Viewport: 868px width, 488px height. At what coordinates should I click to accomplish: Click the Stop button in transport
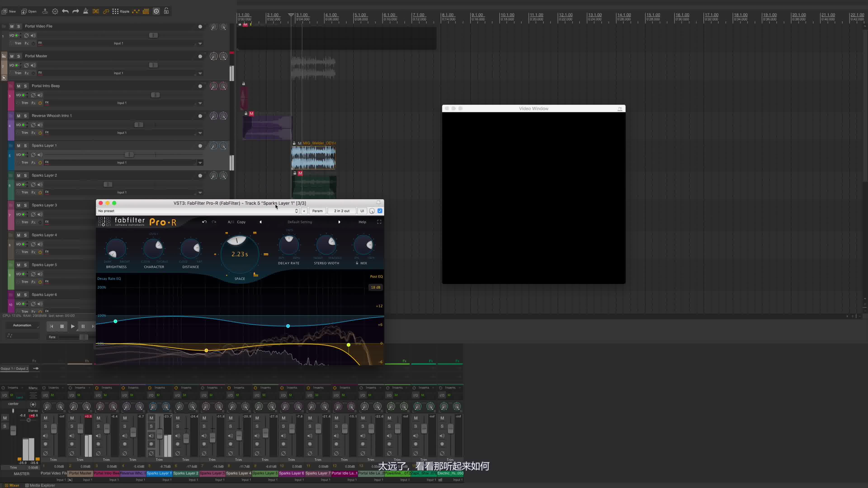(62, 326)
